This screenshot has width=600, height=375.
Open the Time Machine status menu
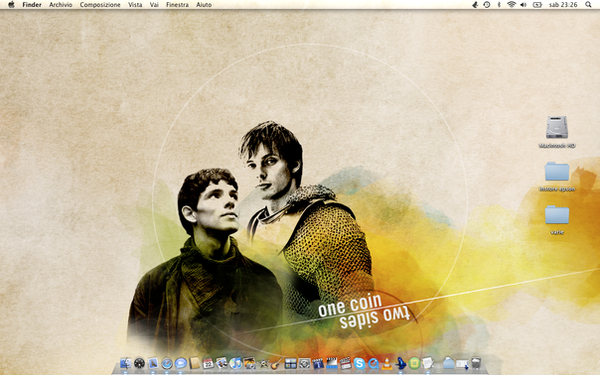point(487,5)
